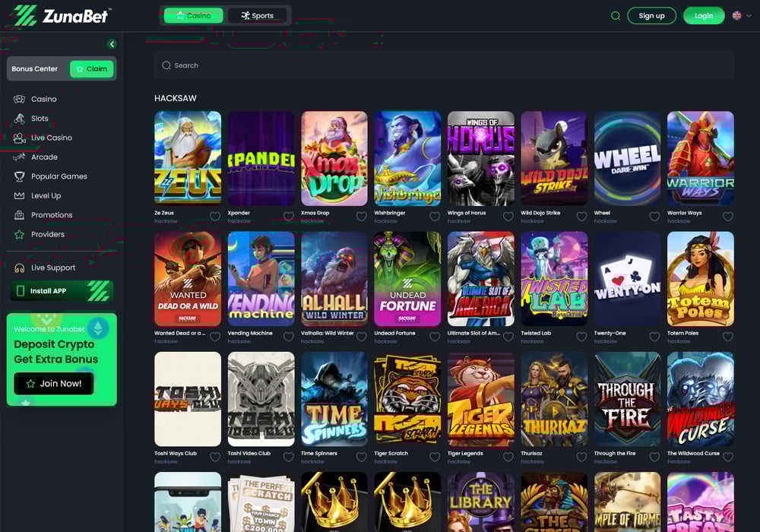Favorite Totem Poles using its heart icon
760x532 pixels.
pyautogui.click(x=727, y=336)
